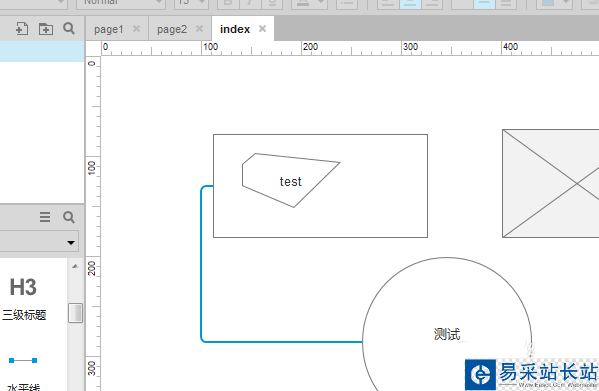
Task: Select the crossed placeholder widget on canvas
Action: click(550, 183)
